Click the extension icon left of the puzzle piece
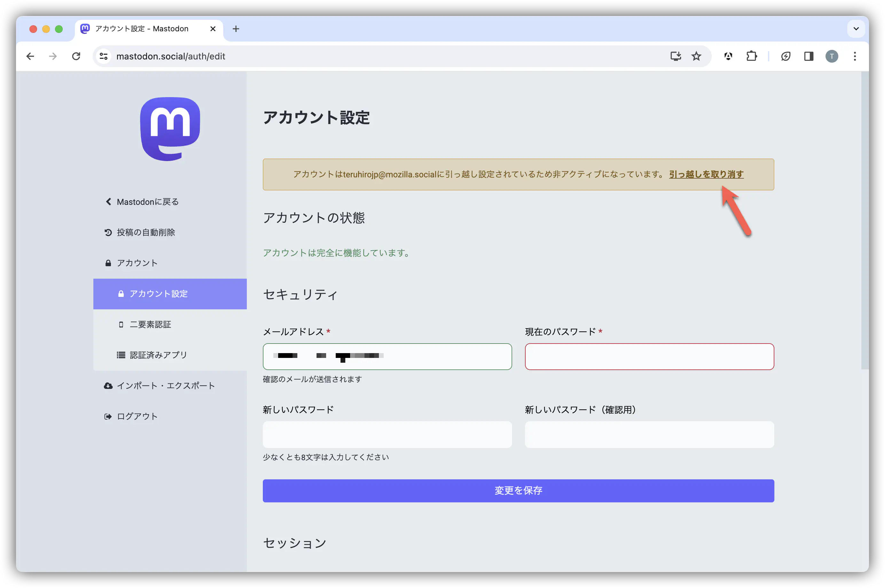 [x=728, y=56]
